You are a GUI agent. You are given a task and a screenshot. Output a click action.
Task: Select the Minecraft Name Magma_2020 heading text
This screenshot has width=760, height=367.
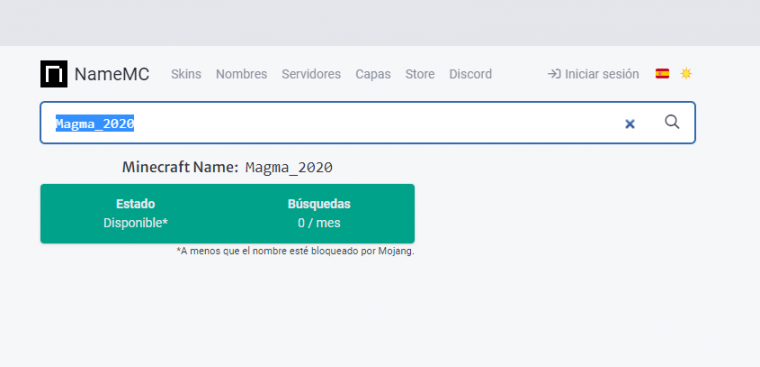coord(227,167)
